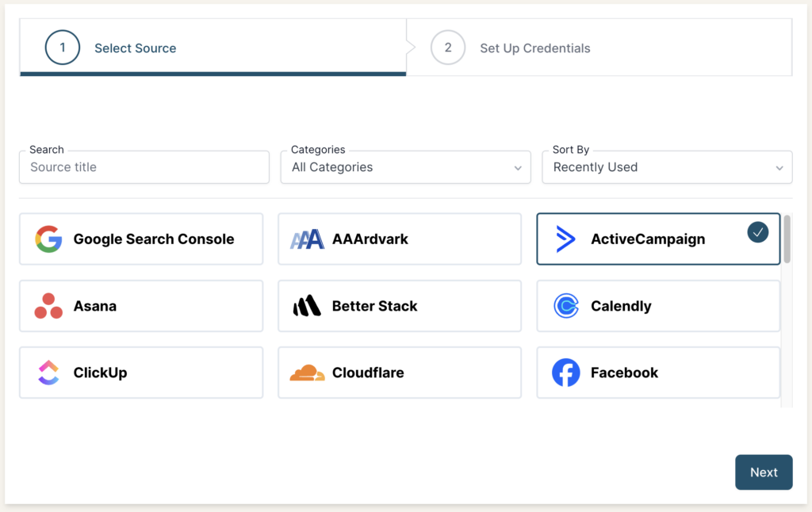Click the ClickUp icon
812x512 pixels.
pyautogui.click(x=48, y=373)
